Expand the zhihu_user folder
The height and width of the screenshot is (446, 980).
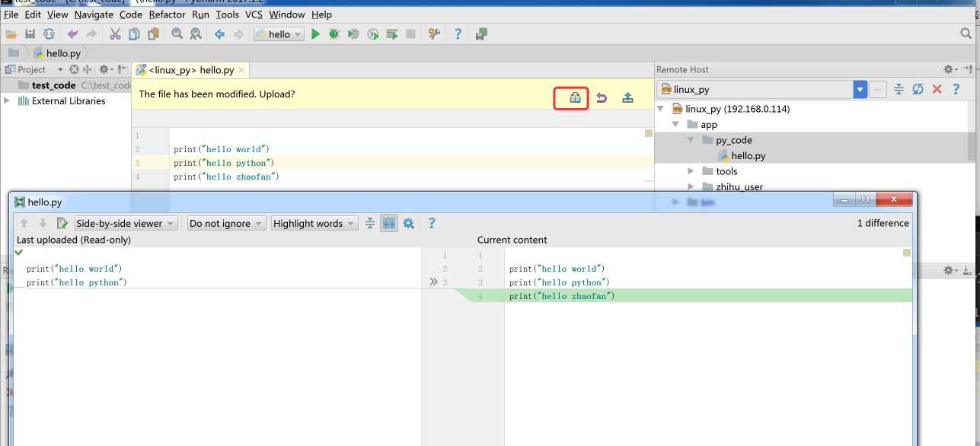point(691,186)
